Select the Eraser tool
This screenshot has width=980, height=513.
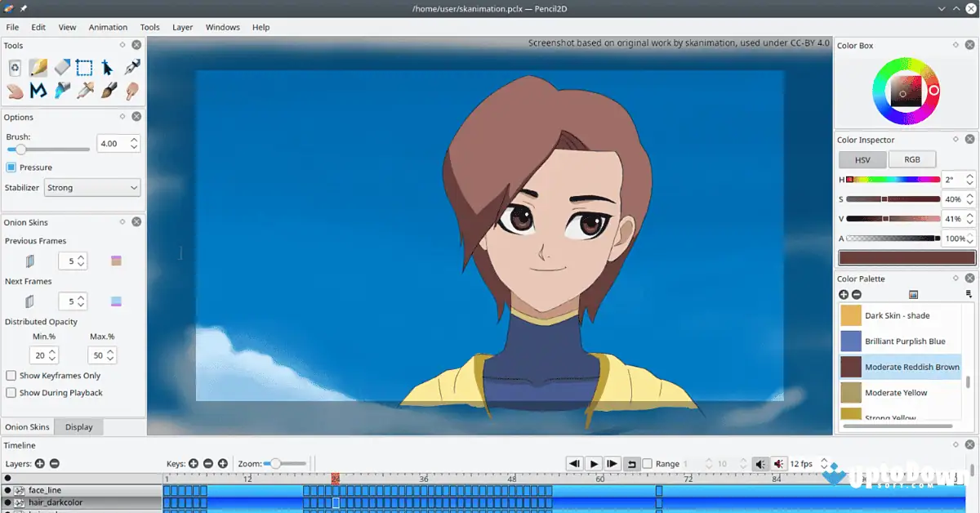61,68
